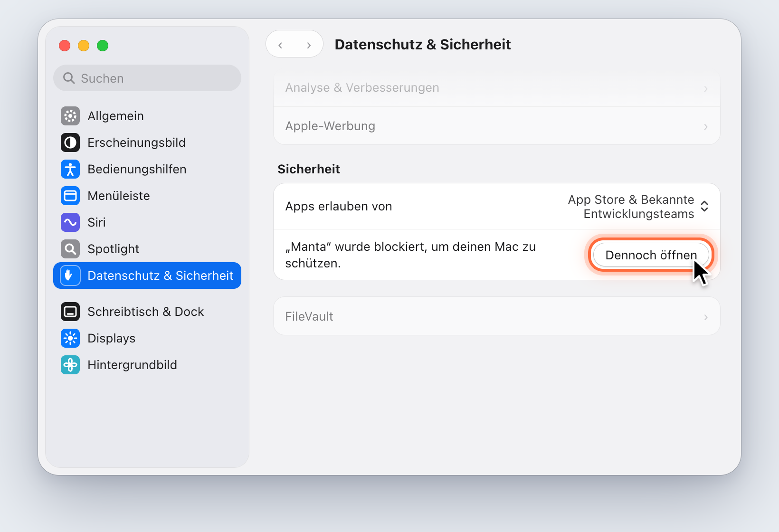Click the Siri wave icon
779x532 pixels.
coord(70,222)
